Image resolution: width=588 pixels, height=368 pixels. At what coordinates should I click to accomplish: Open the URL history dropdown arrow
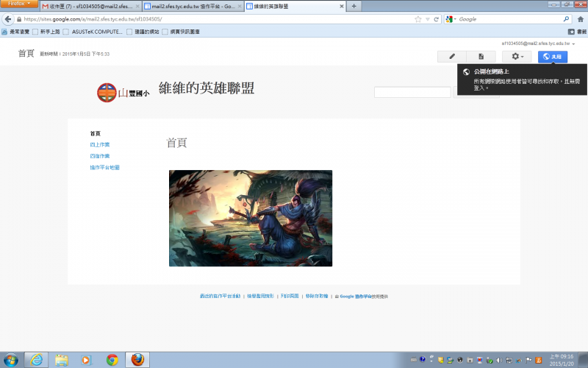pos(428,19)
